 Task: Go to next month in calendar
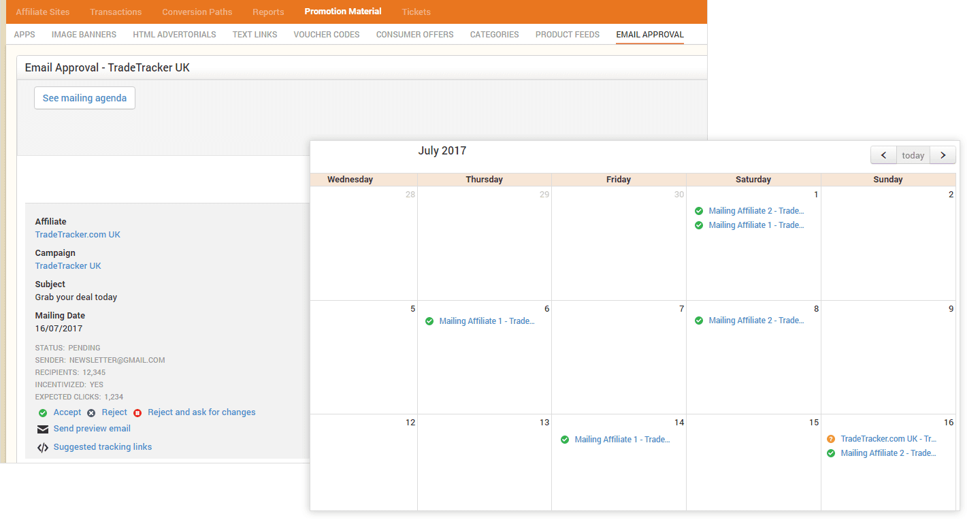pyautogui.click(x=943, y=155)
